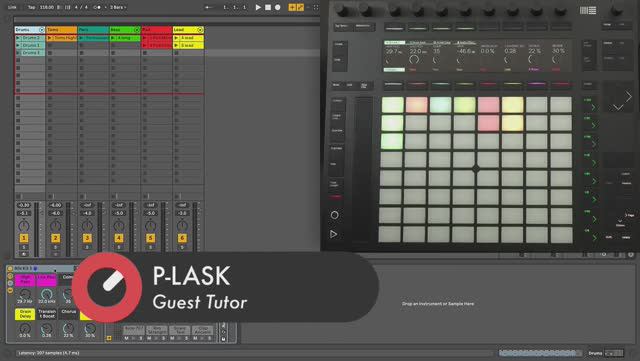
Task: Launch the Drums 1 clip
Action: [18, 45]
